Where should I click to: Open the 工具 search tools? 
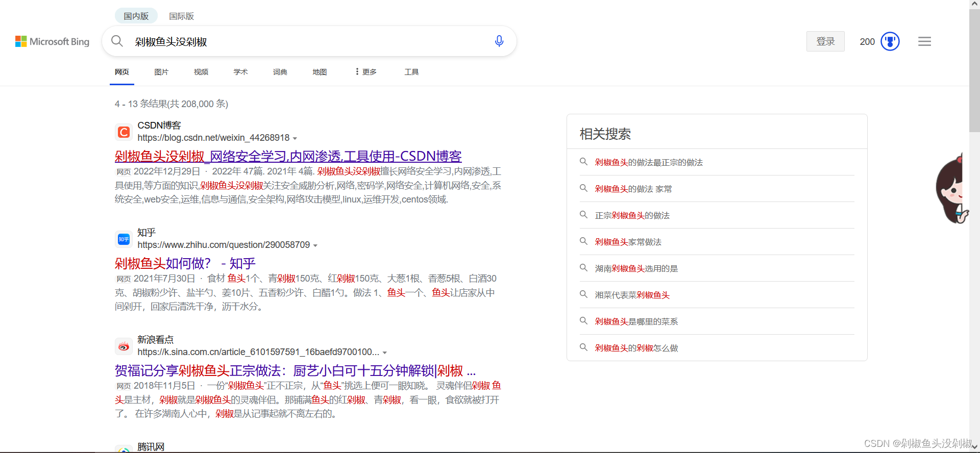(x=411, y=72)
